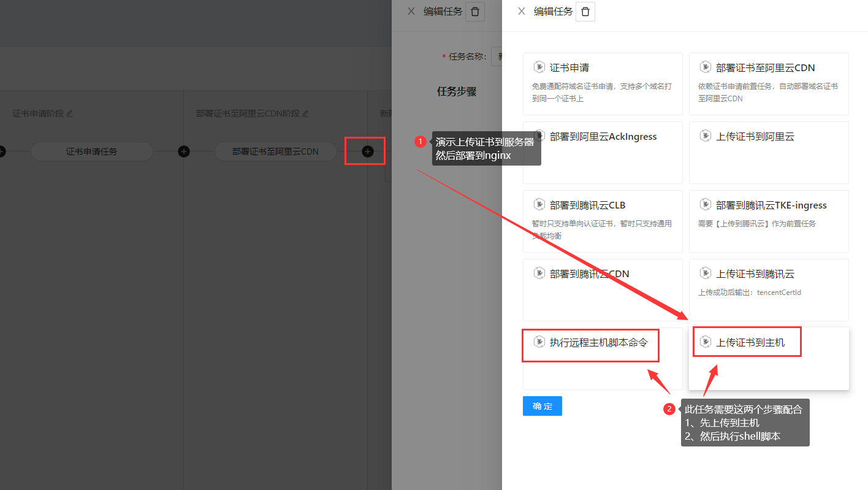
Task: Click the trash icon in the front edit-task panel
Action: point(585,12)
